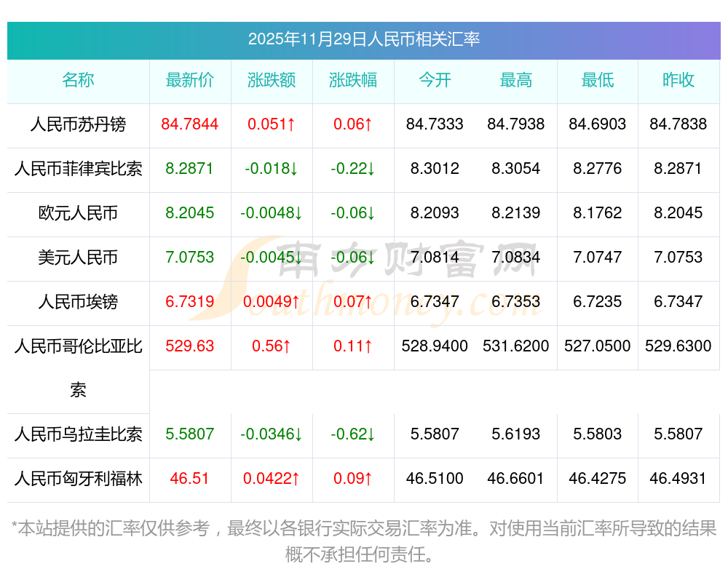This screenshot has height=577, width=728.
Task: Click the 人民币菲律宾比索 row name
Action: click(78, 169)
